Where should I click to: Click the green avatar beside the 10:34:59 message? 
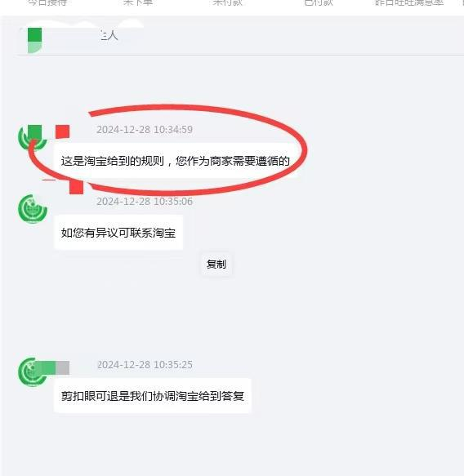(33, 138)
